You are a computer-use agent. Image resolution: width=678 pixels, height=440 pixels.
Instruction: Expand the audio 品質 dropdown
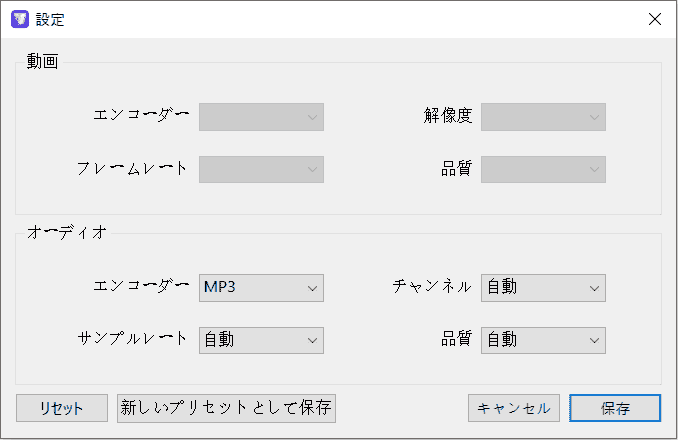coord(543,340)
